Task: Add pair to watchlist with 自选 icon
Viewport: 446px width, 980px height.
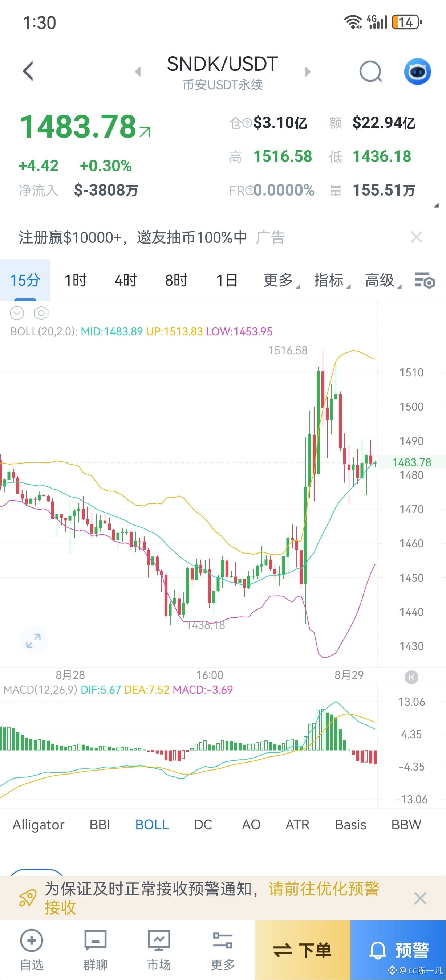Action: point(32,950)
